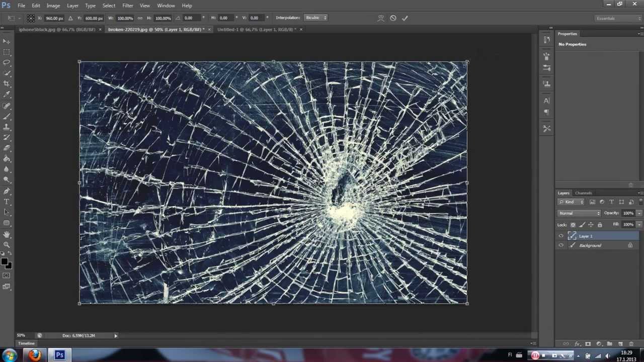Screen dimensions: 644x362
Task: Click the rotation angle field
Action: pyautogui.click(x=192, y=18)
